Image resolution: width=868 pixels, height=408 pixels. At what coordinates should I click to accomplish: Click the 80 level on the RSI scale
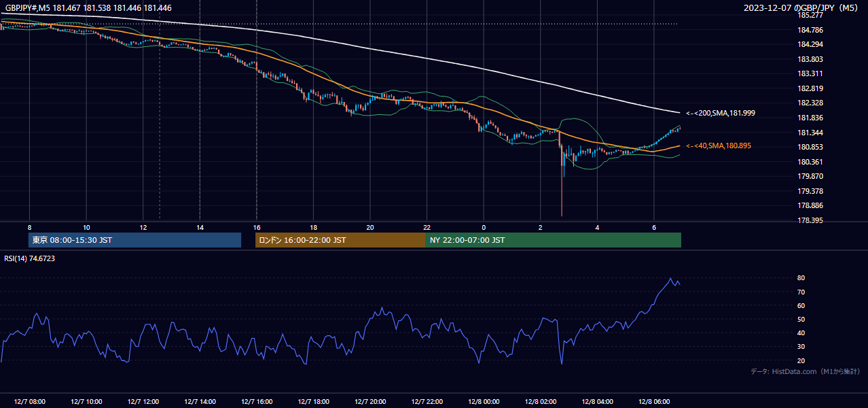pos(801,278)
